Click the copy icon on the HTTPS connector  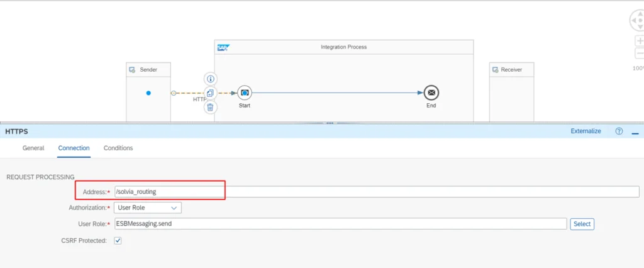[x=211, y=93]
